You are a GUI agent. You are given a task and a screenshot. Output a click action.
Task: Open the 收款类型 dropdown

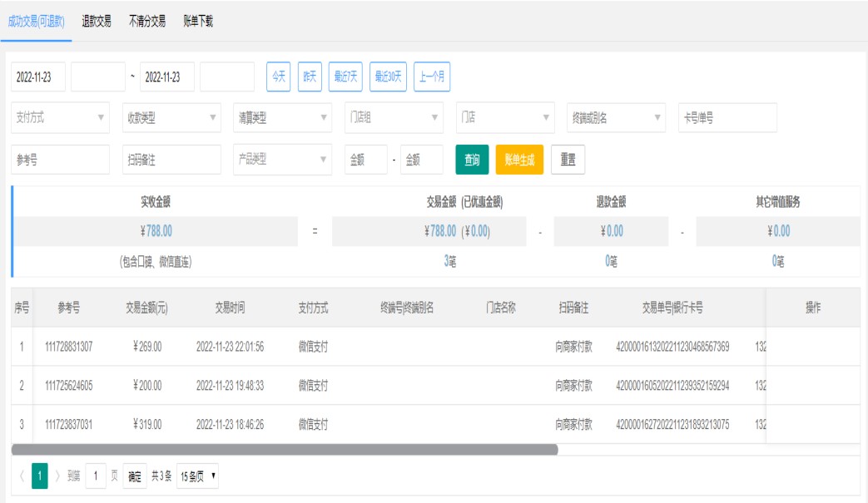point(171,118)
